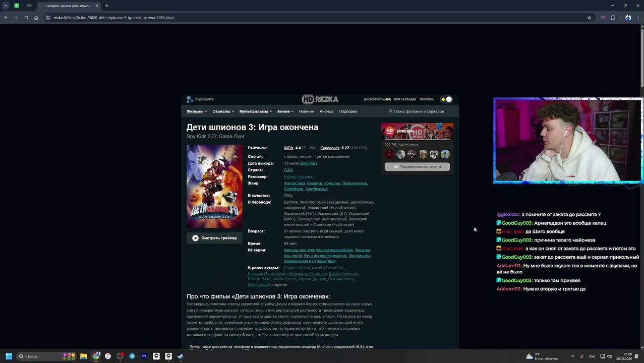Open the Приключения genre
This screenshot has height=363, width=644.
click(355, 184)
